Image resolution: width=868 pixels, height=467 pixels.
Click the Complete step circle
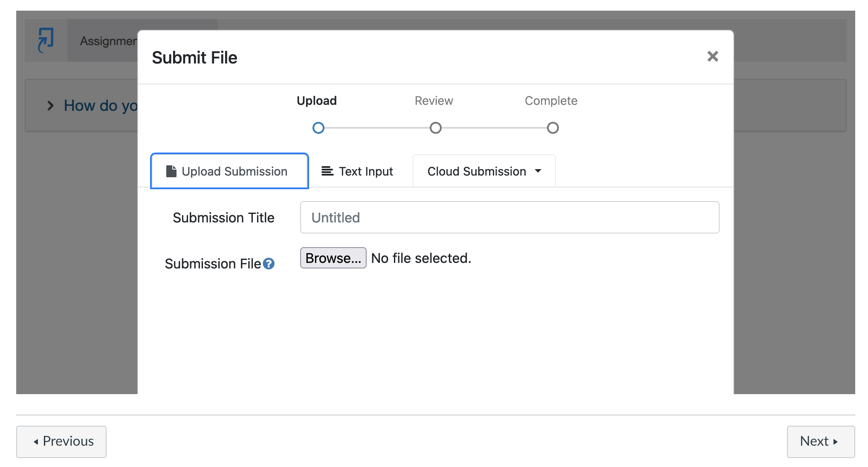click(x=553, y=128)
